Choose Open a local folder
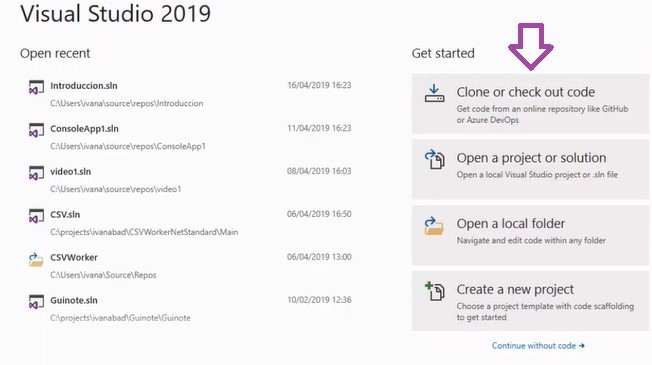The width and height of the screenshot is (652, 365). click(x=530, y=235)
